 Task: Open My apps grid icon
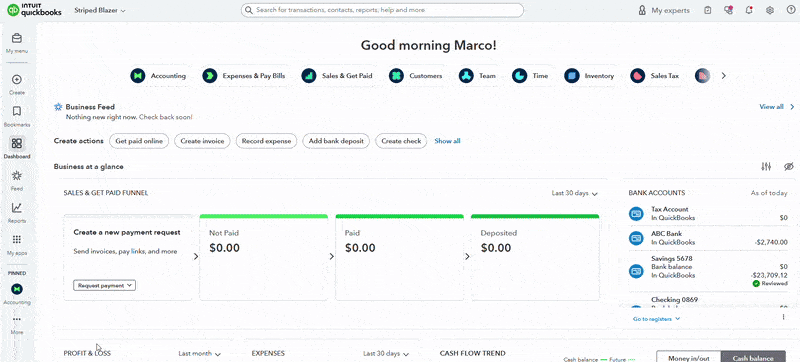tap(17, 240)
